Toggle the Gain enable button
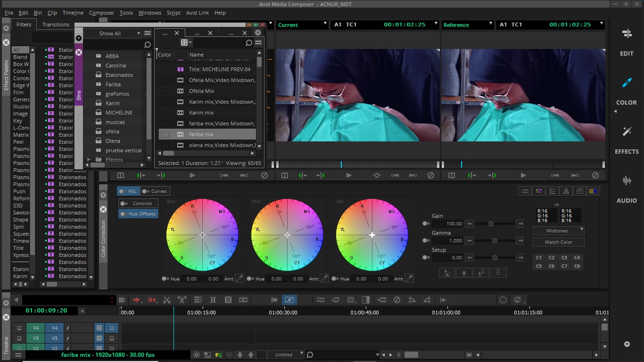The height and width of the screenshot is (362, 644). 426,224
